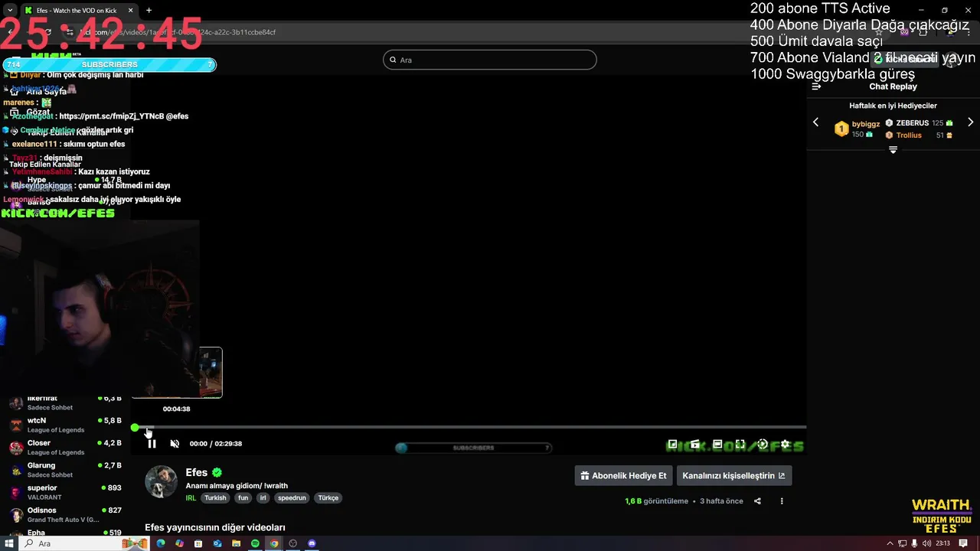Open the Windows notification center
The image size is (980, 551).
(x=963, y=543)
